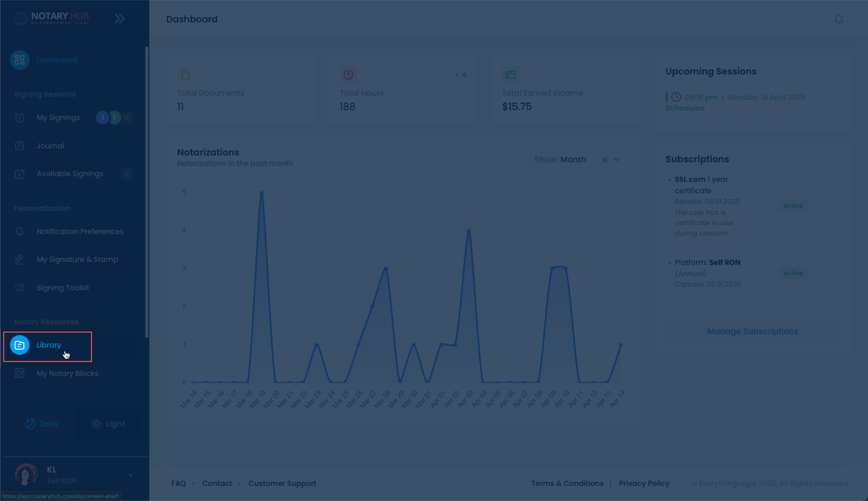Expand the KL Self RON account menu arrow
The image size is (868, 501).
click(131, 475)
